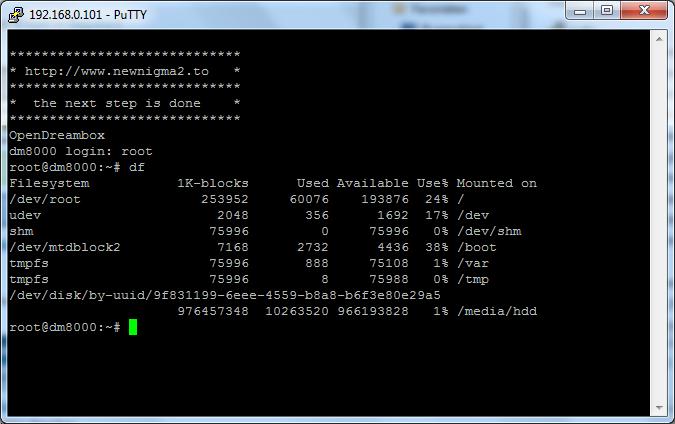Click the value 2048

pyautogui.click(x=233, y=215)
